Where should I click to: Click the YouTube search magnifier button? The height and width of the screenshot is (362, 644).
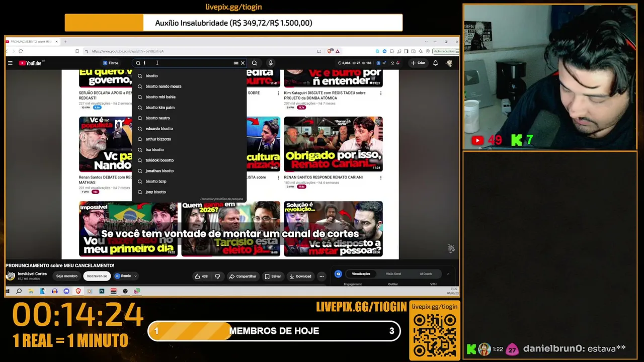click(255, 63)
